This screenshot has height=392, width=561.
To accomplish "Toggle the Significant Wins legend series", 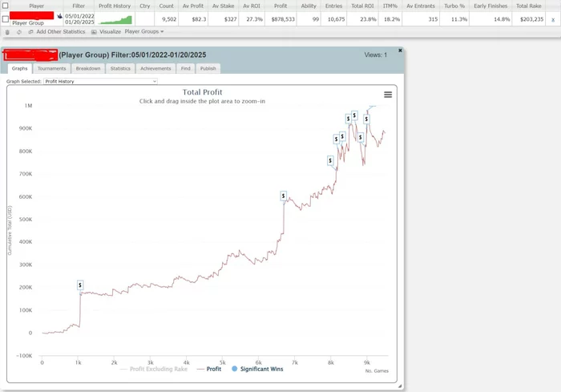I will pyautogui.click(x=257, y=369).
